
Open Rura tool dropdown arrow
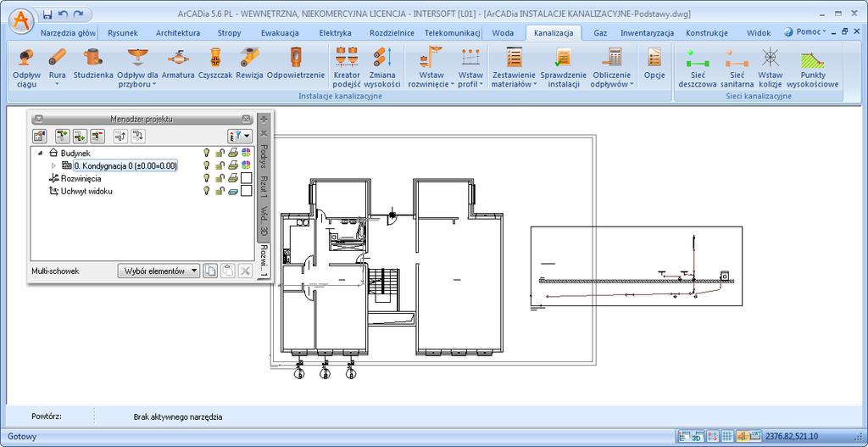coord(57,84)
